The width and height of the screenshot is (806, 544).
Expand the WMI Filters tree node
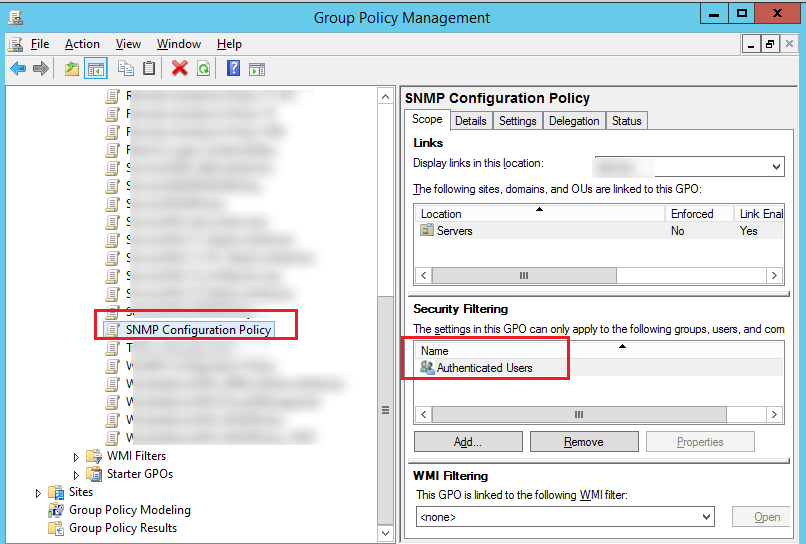coord(76,456)
